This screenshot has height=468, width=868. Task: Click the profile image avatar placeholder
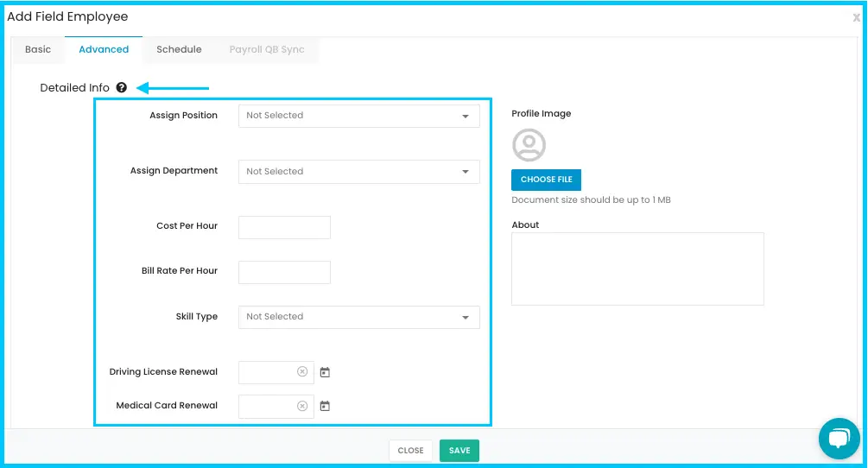click(x=529, y=145)
